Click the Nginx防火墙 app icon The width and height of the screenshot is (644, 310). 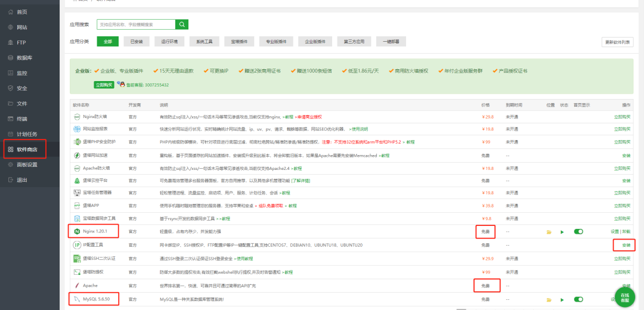(x=77, y=117)
